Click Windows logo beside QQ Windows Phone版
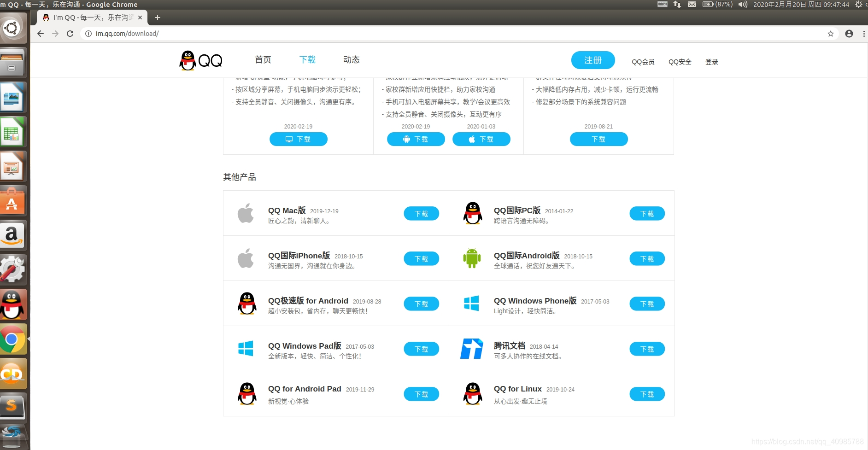868x450 pixels. click(471, 303)
